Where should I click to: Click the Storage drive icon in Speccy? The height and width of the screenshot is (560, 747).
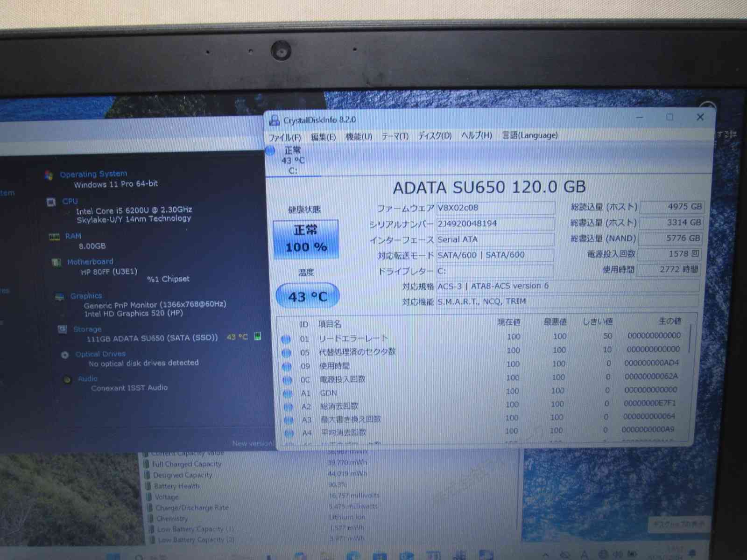point(63,329)
